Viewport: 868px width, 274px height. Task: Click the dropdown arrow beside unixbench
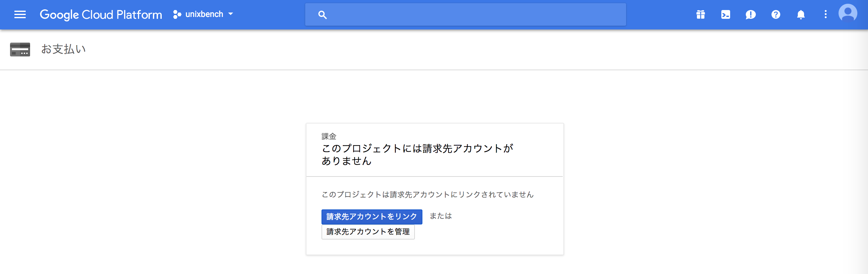[x=231, y=14]
